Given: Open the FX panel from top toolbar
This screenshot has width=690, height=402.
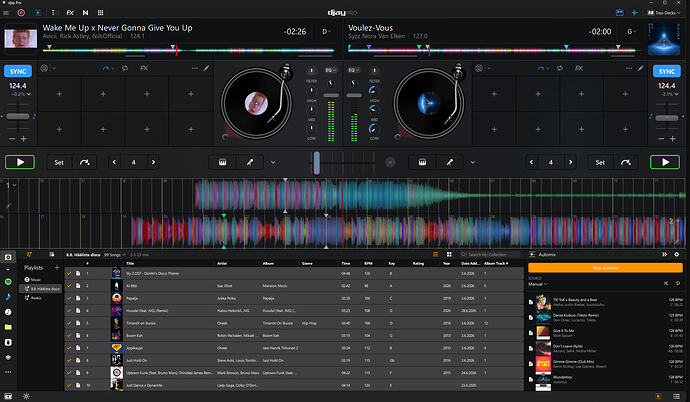Looking at the screenshot, I should [70, 13].
